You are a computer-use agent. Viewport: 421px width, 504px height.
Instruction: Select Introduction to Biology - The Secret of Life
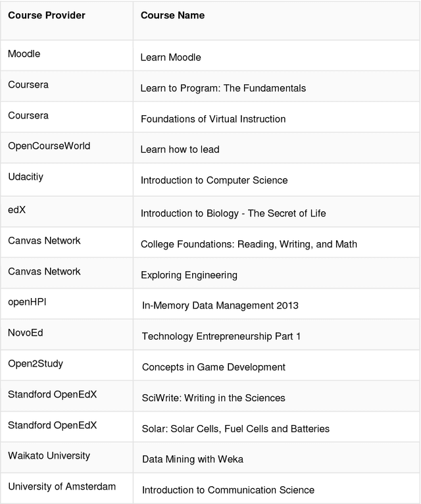tap(234, 213)
